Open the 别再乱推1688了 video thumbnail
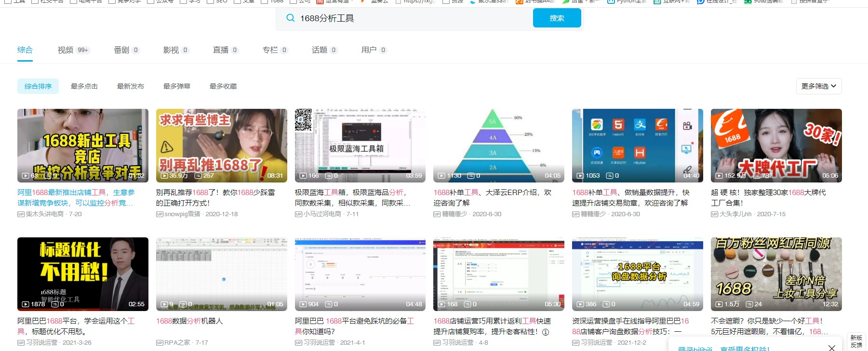Viewport: 868px width, 351px height. click(x=222, y=145)
